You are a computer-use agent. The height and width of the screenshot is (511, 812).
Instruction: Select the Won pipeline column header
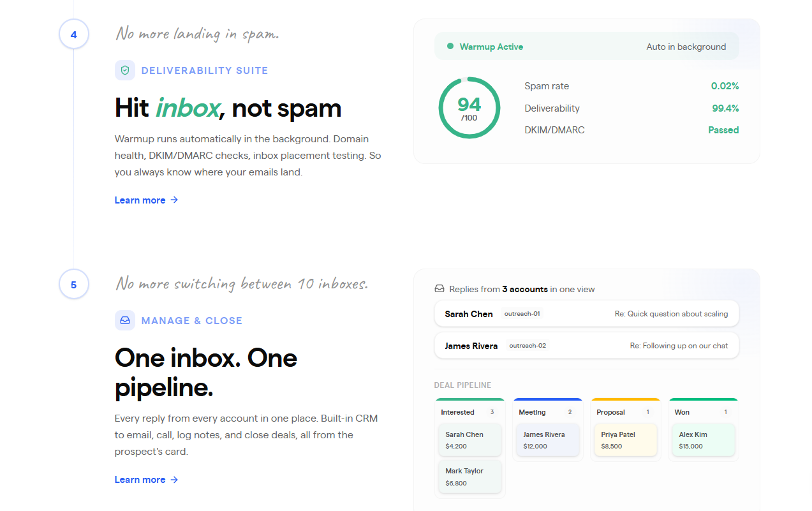[704, 411]
